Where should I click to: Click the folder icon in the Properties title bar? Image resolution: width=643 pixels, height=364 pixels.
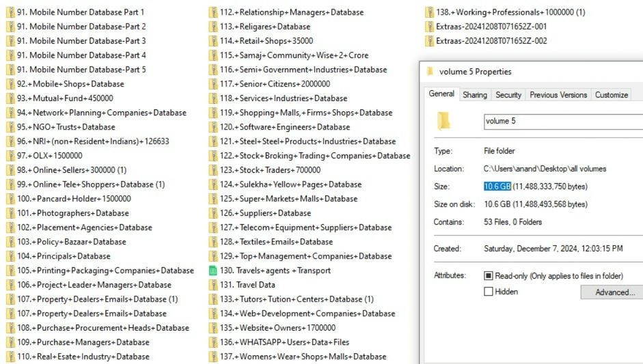point(430,71)
